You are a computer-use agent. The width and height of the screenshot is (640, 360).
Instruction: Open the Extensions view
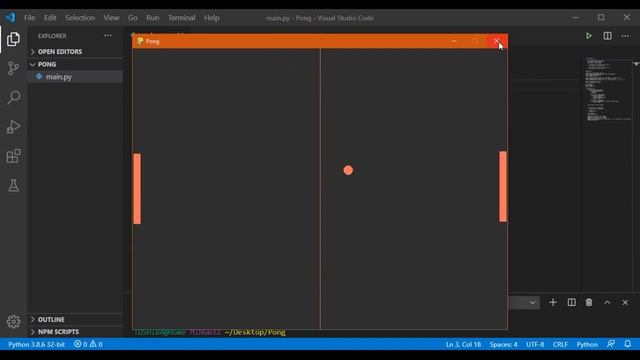point(13,156)
